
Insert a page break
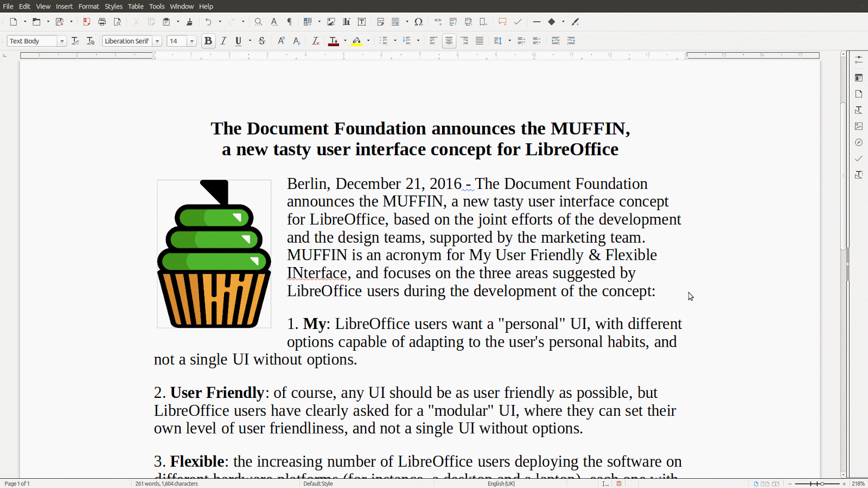tap(380, 22)
